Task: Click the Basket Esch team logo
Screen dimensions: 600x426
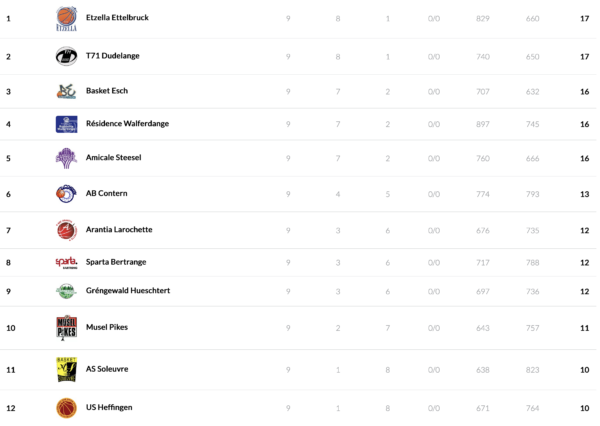Action: pyautogui.click(x=66, y=92)
